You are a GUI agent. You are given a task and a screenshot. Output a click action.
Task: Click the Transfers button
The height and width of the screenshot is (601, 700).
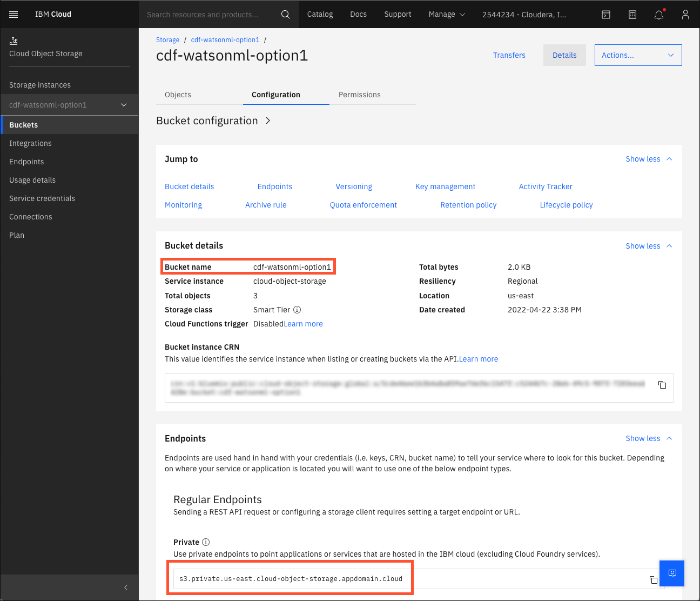coord(509,55)
